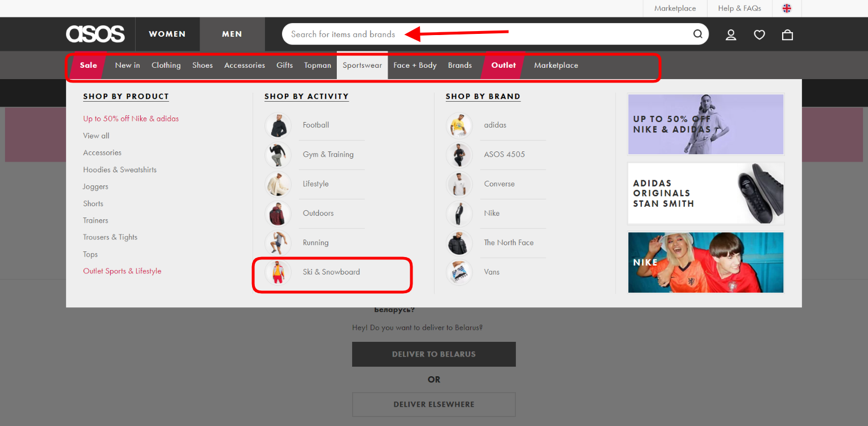
Task: Click the adidas text link
Action: pyautogui.click(x=495, y=125)
